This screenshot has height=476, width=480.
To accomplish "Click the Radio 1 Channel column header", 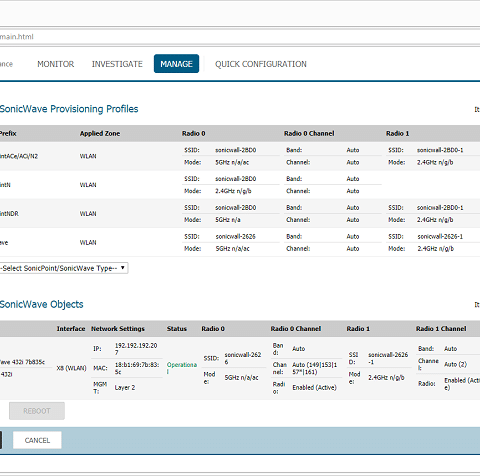I will [x=441, y=329].
